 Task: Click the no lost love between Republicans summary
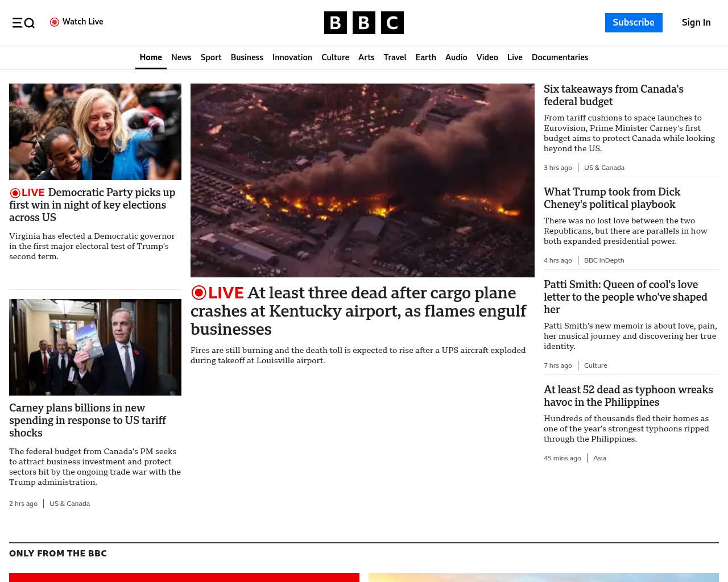point(626,231)
